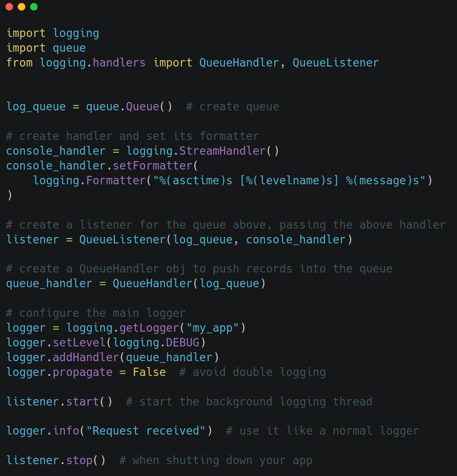Click the '# create queue' comment
The image size is (457, 476).
pyautogui.click(x=232, y=106)
